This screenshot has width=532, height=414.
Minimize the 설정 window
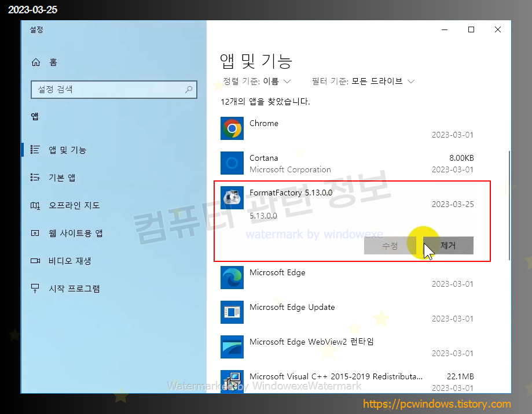(445, 30)
